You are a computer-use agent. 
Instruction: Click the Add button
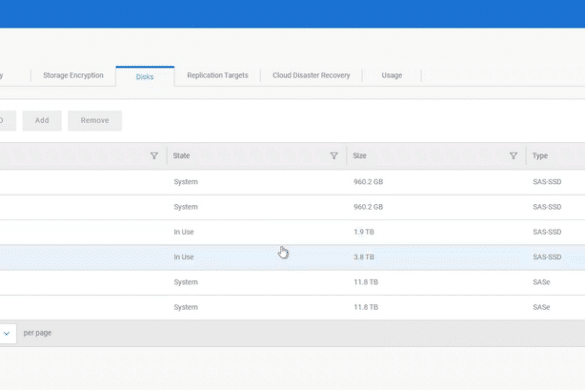(x=42, y=121)
